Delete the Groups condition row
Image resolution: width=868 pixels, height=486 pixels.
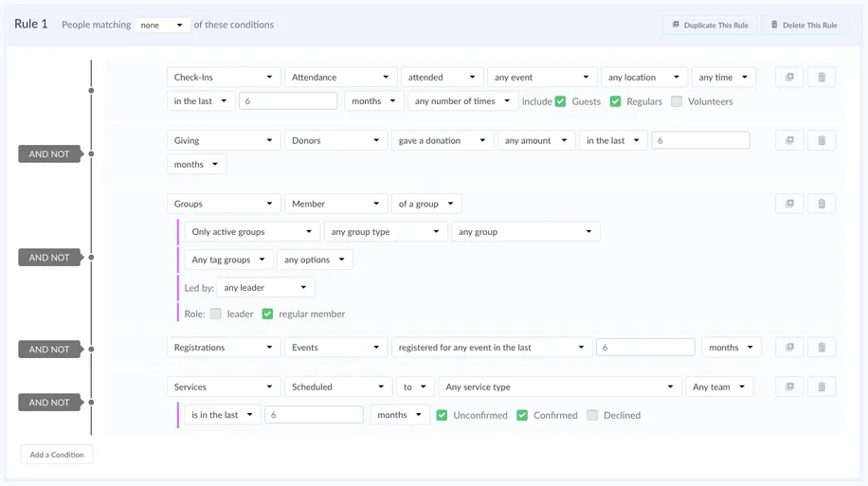click(x=822, y=204)
